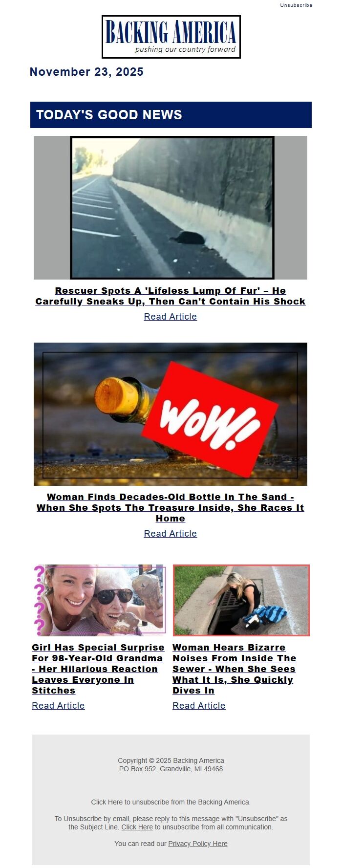The image size is (342, 868).
Task: Open the 98-Year-Old Grandma headline
Action: (x=98, y=669)
